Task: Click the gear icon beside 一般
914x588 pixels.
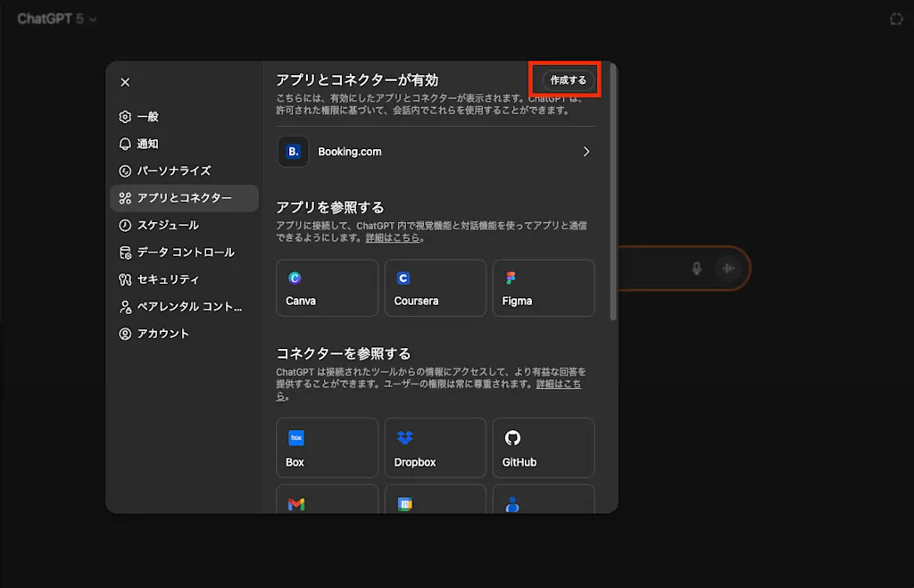Action: [x=125, y=117]
